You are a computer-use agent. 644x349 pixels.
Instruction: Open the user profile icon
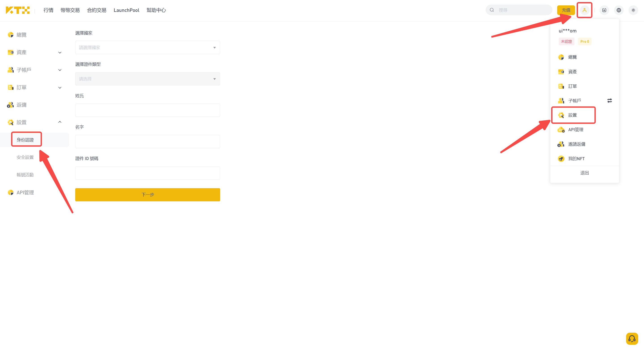584,10
